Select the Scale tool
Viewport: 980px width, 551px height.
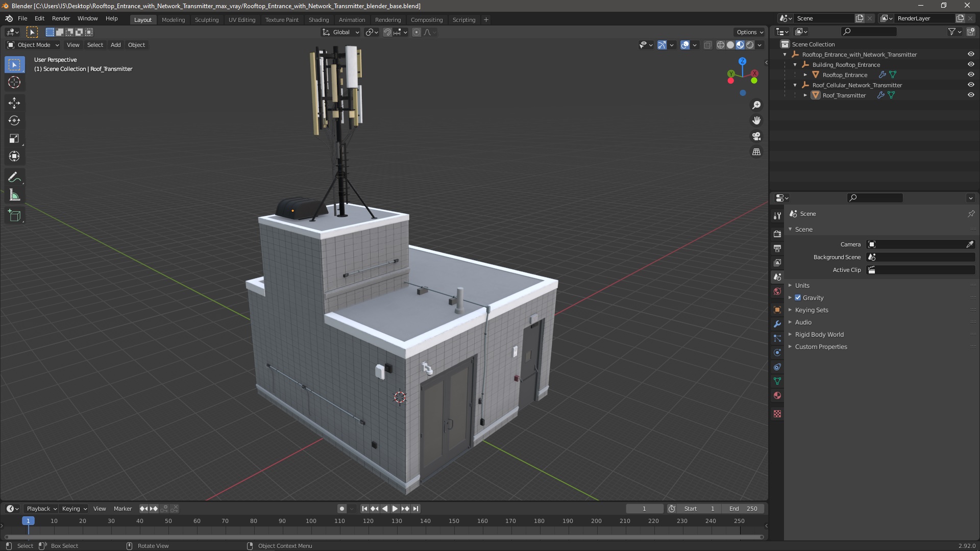pyautogui.click(x=14, y=139)
